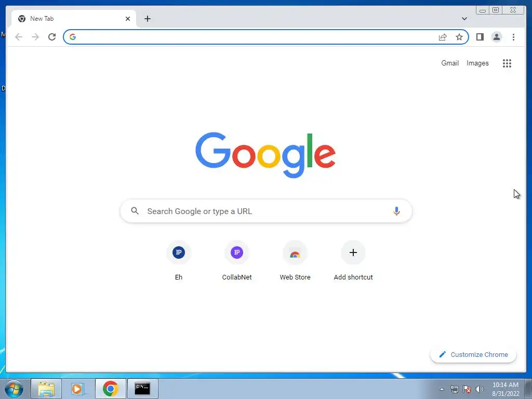The image size is (532, 399).
Task: Reload the current page
Action: pos(52,37)
